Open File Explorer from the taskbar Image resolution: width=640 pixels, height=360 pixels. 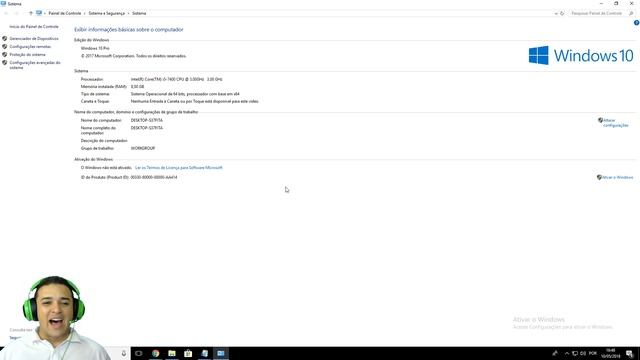click(172, 353)
